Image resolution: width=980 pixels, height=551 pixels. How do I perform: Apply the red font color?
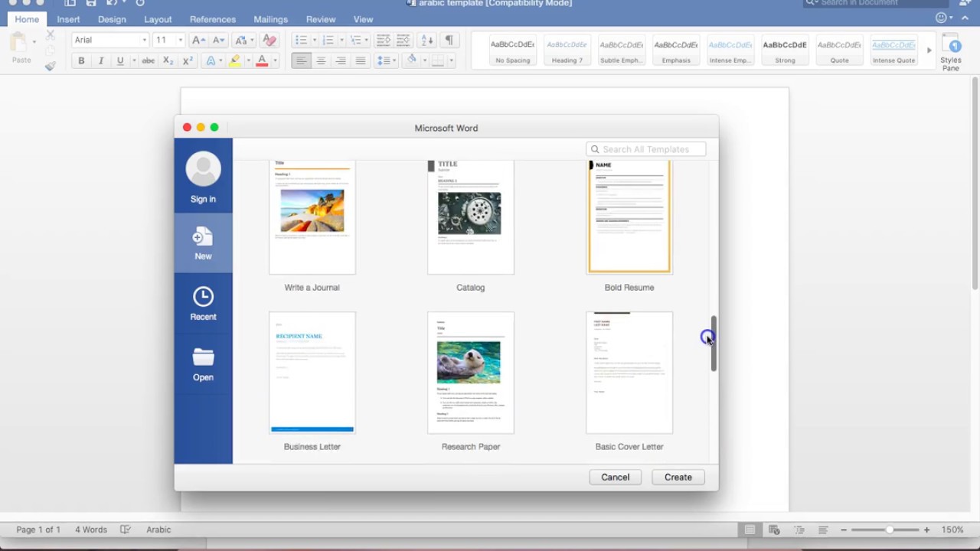point(262,60)
